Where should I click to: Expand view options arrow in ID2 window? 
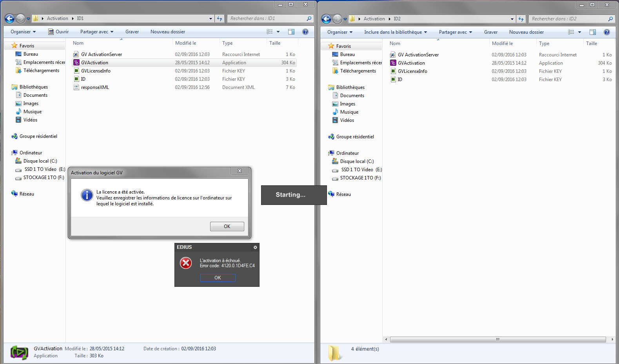click(579, 32)
